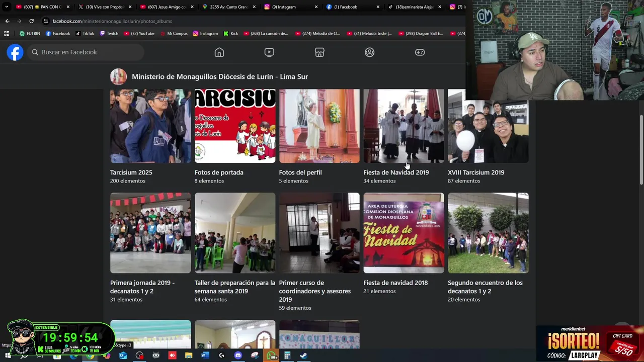Switch to the (9) Instagram tab
The width and height of the screenshot is (644, 362).
pos(291,7)
